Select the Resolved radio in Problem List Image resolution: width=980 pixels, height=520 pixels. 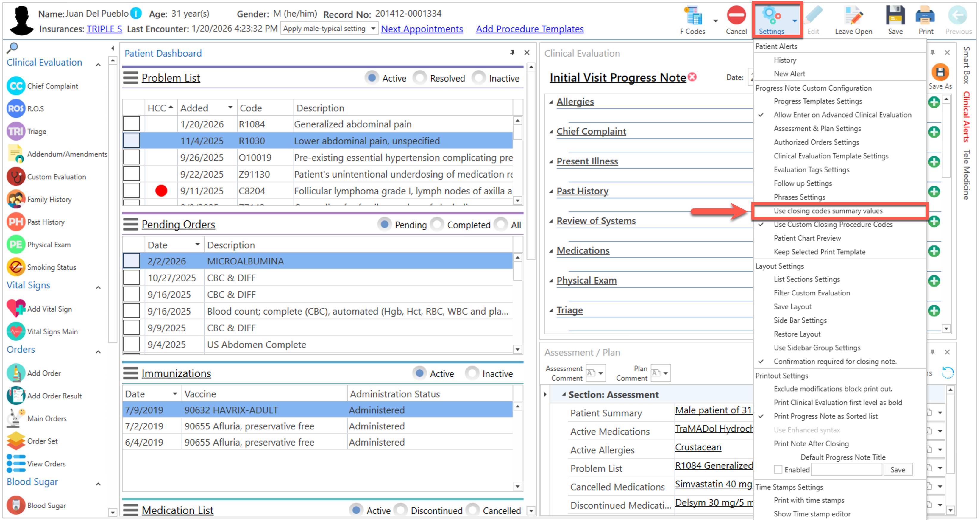point(420,78)
